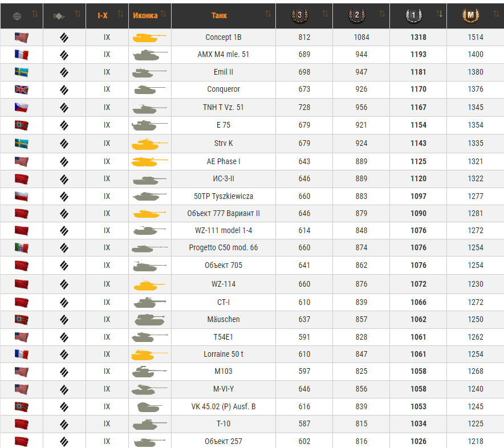Sort by vehicle type header icon
Image resolution: width=504 pixels, height=448 pixels.
point(59,16)
